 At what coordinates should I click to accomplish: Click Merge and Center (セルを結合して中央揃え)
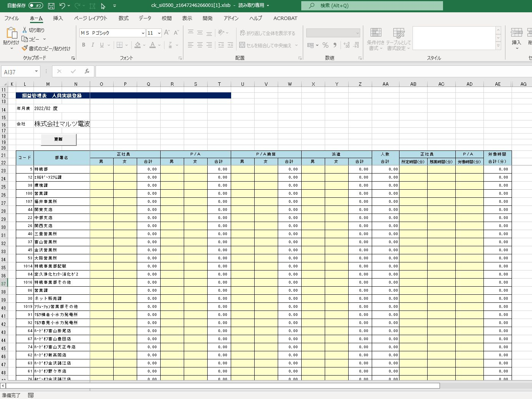tap(265, 45)
